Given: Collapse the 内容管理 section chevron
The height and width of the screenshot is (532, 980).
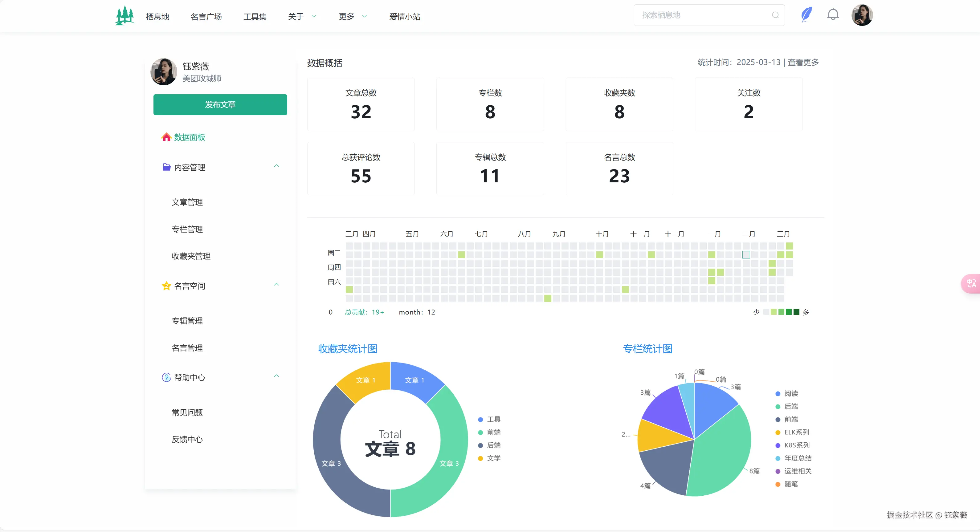Looking at the screenshot, I should [x=276, y=166].
